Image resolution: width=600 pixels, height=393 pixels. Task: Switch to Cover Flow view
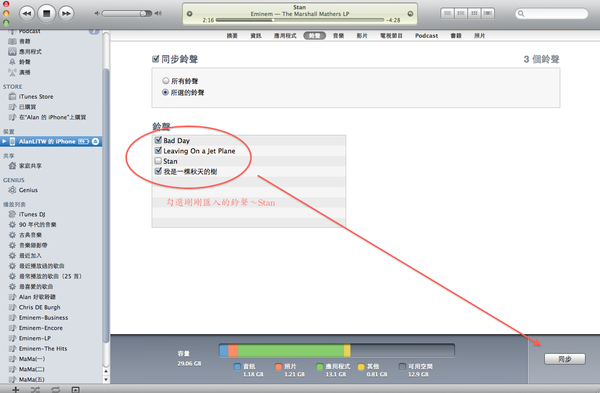[x=488, y=13]
